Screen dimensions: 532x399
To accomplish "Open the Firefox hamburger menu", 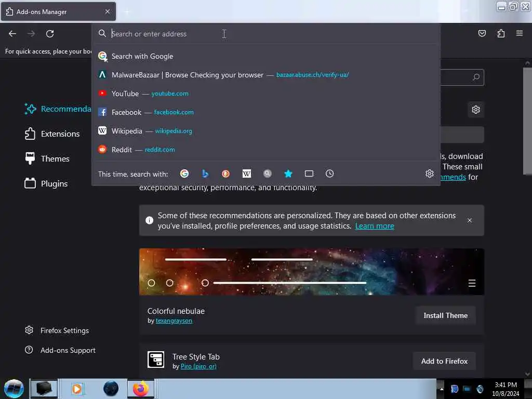I will pos(519,33).
